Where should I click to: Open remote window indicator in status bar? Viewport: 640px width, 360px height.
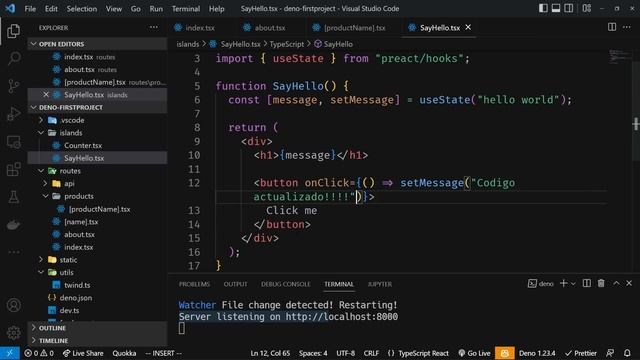[x=9, y=353]
